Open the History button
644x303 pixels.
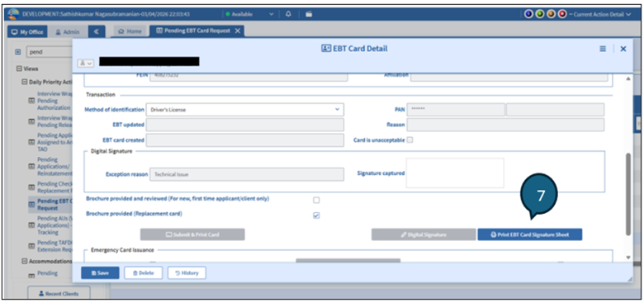(187, 273)
